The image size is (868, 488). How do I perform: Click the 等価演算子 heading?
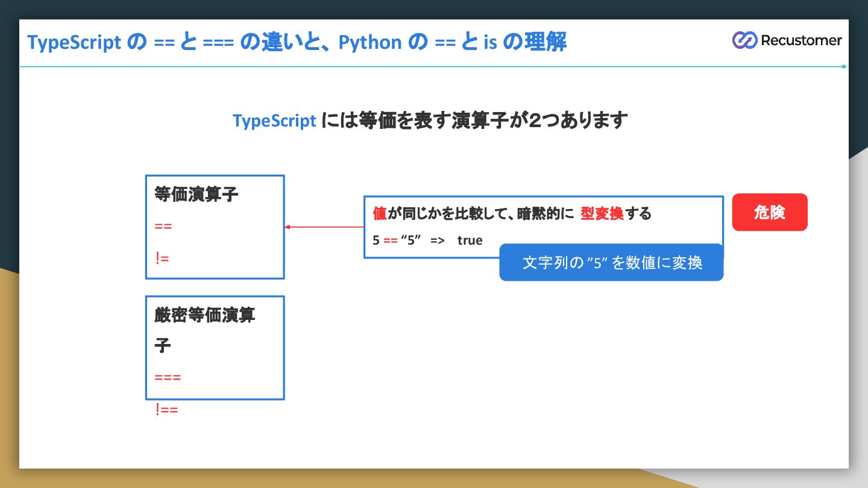pos(197,195)
